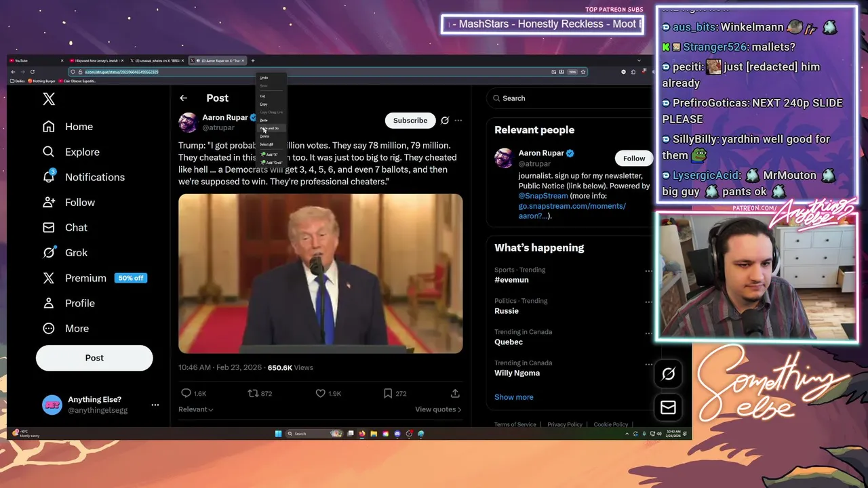Like the post showing 1.9K likes

point(321,393)
